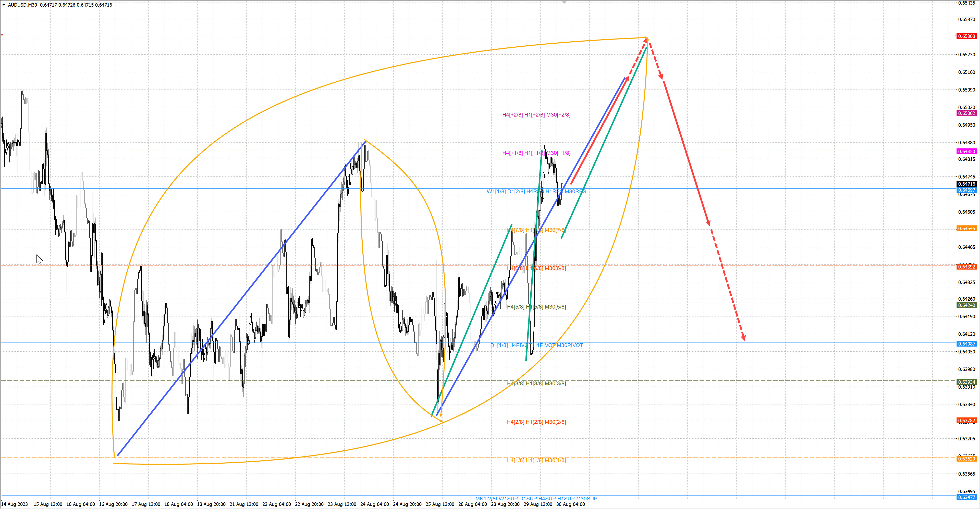Click the gray chart shift triangle marker

(564, 3)
